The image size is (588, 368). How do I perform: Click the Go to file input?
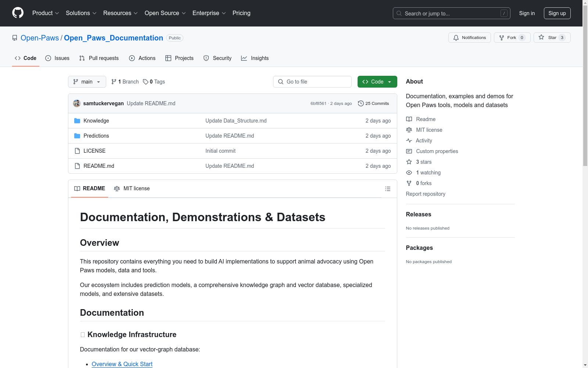point(312,82)
